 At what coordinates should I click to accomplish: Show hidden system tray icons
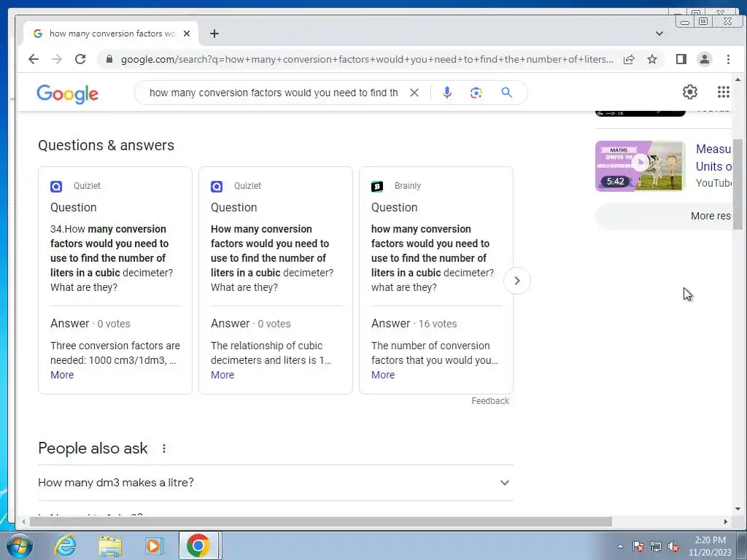(x=620, y=546)
